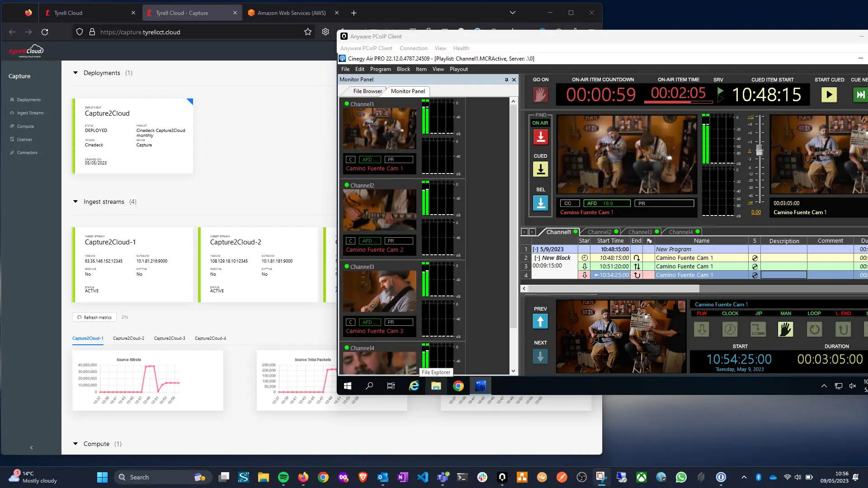Activate the CLOCK start mode icon
868x488 pixels.
(730, 329)
